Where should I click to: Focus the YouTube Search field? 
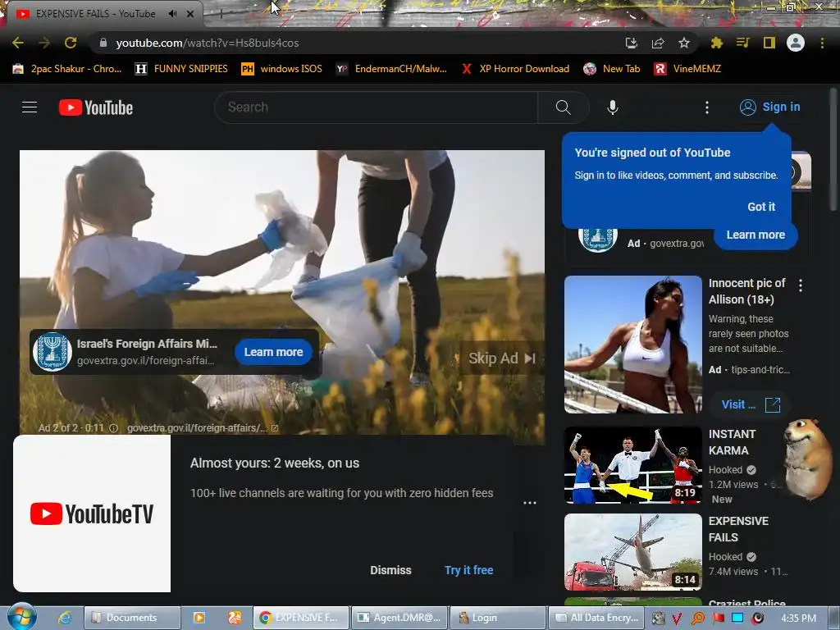(376, 107)
